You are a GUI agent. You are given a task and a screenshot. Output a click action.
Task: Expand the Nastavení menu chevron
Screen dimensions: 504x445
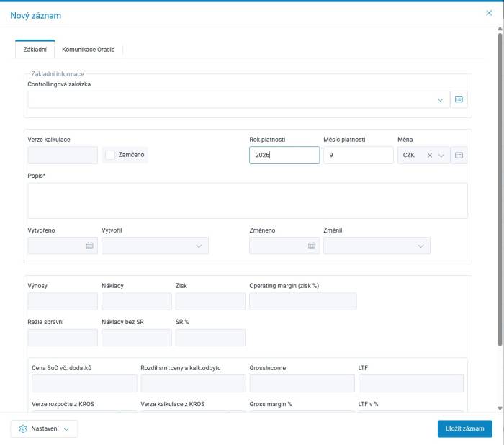tap(66, 429)
